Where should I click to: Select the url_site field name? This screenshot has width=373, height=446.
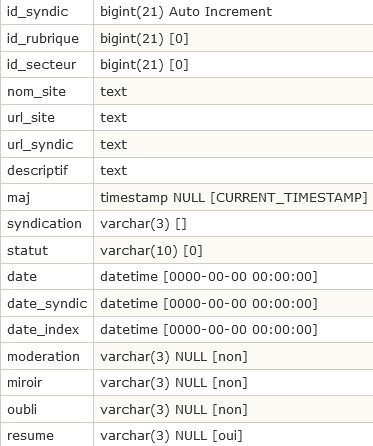(31, 118)
